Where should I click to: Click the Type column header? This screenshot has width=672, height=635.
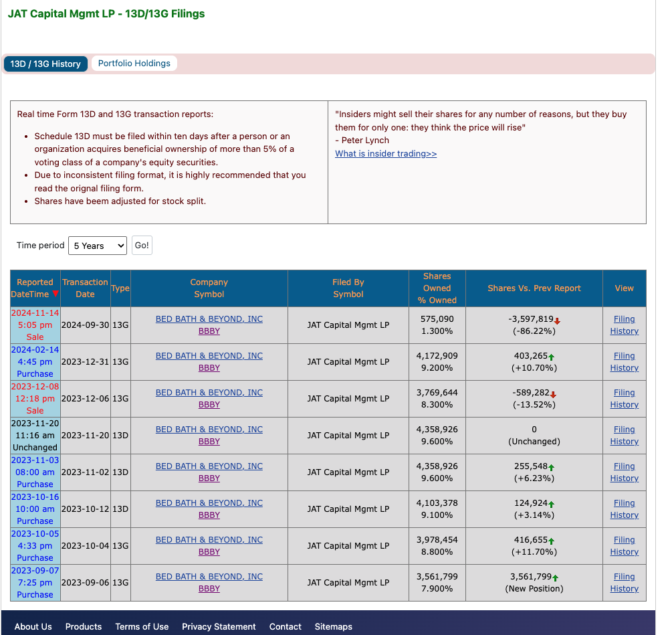(x=120, y=288)
